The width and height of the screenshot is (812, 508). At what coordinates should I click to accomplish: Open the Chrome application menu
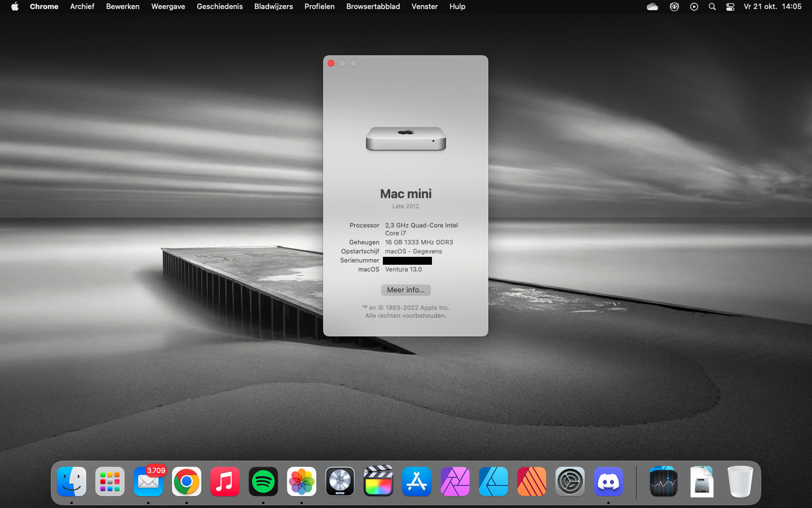click(44, 7)
